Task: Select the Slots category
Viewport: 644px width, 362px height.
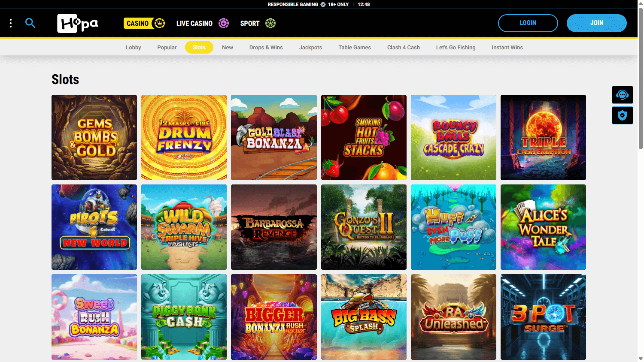Action: pyautogui.click(x=199, y=47)
